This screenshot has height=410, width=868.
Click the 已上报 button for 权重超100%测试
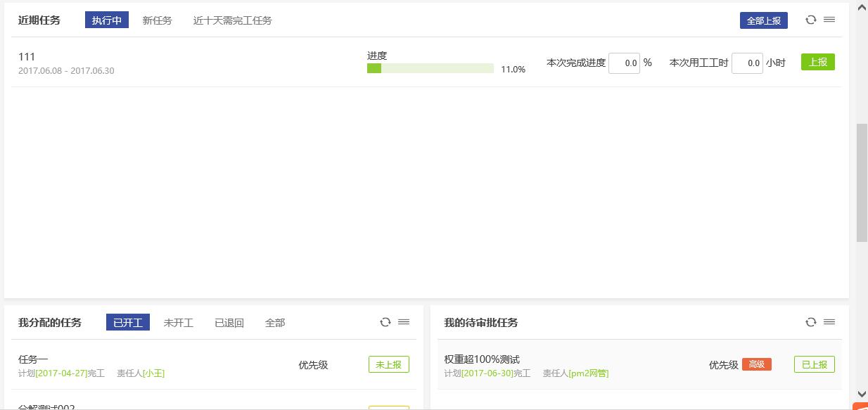tap(814, 364)
